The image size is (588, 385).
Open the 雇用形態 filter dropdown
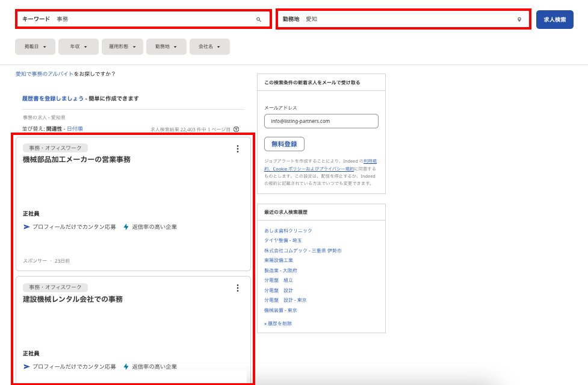122,46
